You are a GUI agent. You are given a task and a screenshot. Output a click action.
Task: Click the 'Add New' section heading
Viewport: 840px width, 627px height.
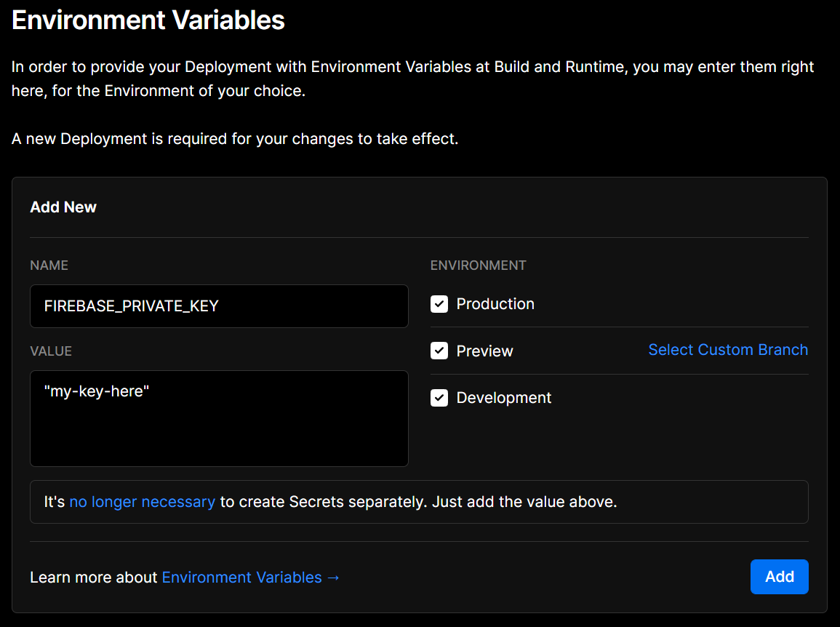click(63, 207)
